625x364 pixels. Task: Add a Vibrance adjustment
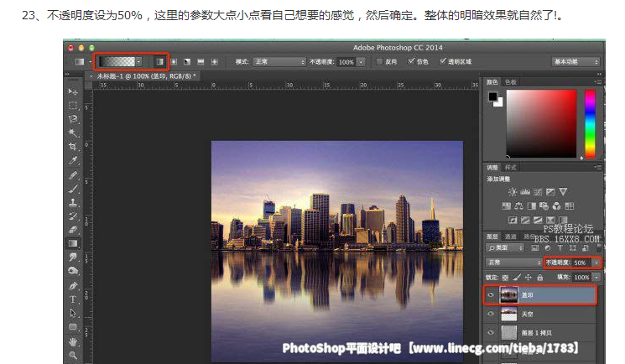[563, 192]
